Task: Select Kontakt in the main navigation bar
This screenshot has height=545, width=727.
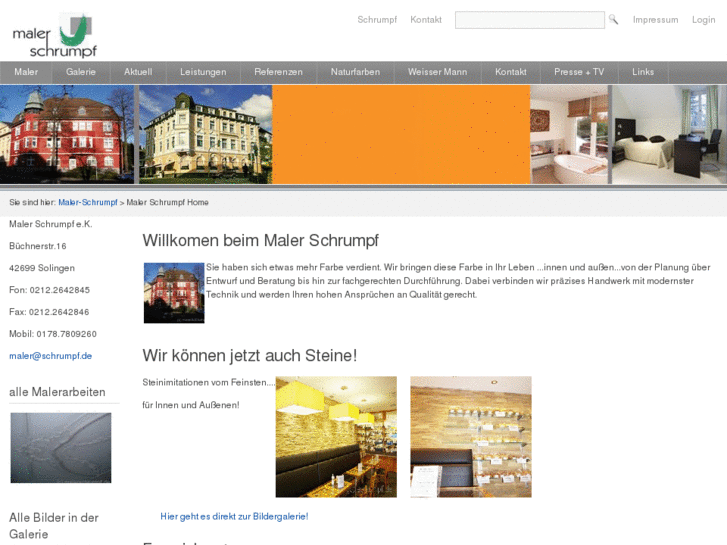Action: 510,72
